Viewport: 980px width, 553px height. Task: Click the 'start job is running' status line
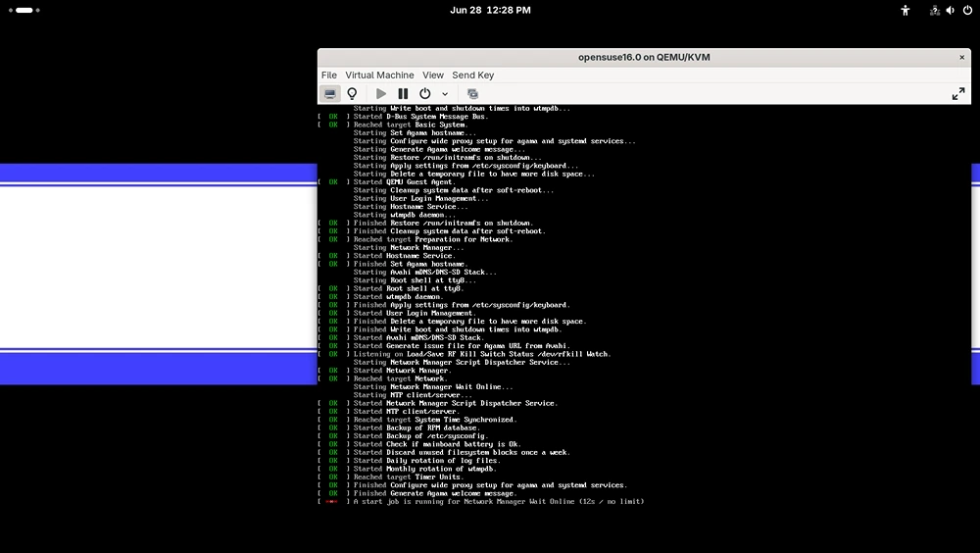(x=481, y=501)
